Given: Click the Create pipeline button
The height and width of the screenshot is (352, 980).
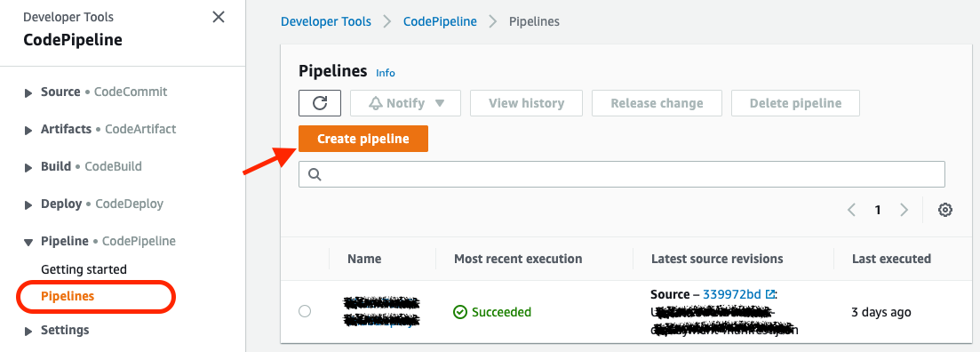Looking at the screenshot, I should pos(363,139).
